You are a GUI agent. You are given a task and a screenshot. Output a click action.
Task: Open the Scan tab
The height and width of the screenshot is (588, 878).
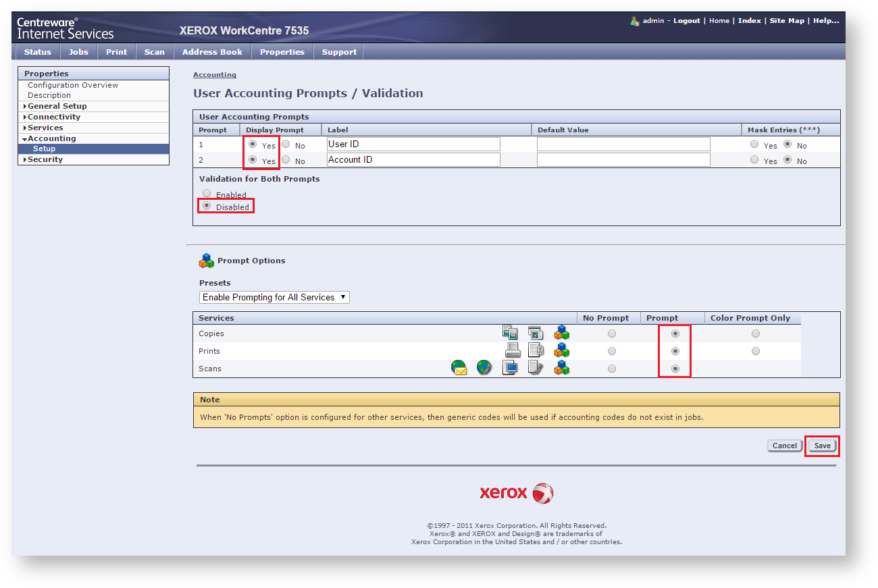(x=155, y=52)
